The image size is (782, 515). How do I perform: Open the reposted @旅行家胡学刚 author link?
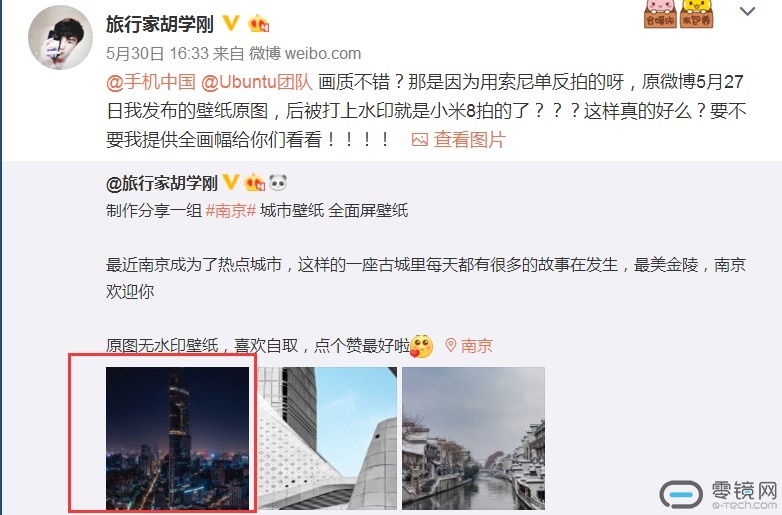click(162, 183)
